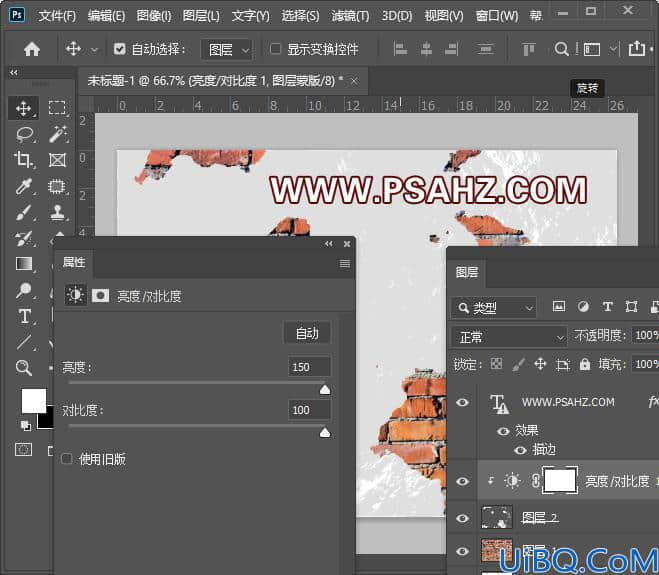Open the Properties panel flyout menu
This screenshot has width=659, height=575.
[x=345, y=264]
